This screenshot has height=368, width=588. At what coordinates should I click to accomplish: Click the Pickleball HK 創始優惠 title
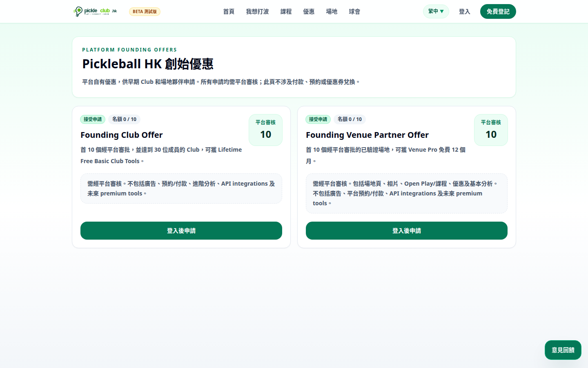[148, 64]
